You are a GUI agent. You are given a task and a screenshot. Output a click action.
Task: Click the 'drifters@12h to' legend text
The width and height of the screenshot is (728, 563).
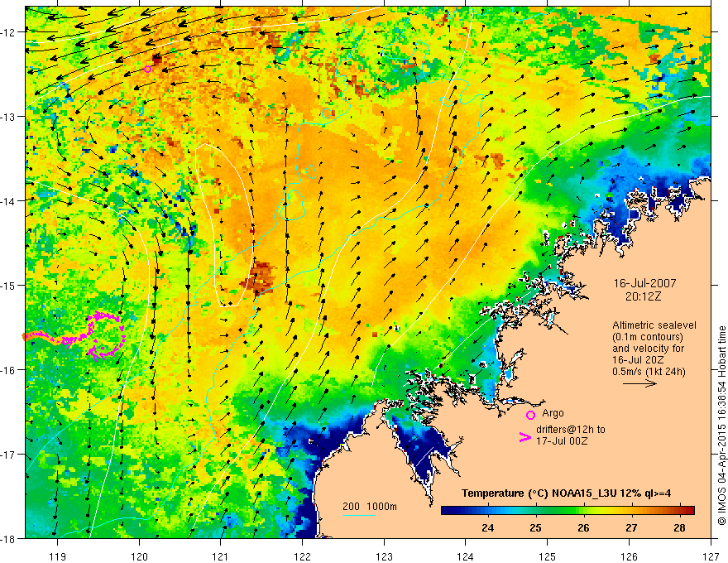571,429
